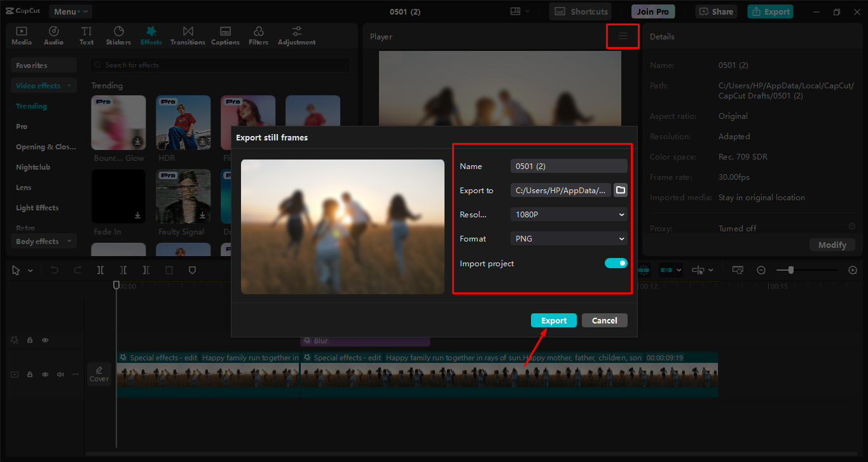This screenshot has height=462, width=868.
Task: Change the export Format dropdown from PNG
Action: 568,238
